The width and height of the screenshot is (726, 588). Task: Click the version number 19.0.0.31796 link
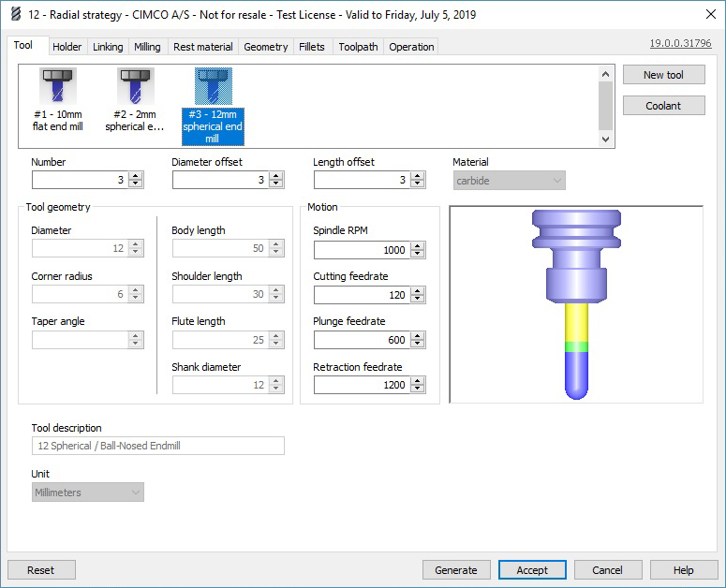680,43
